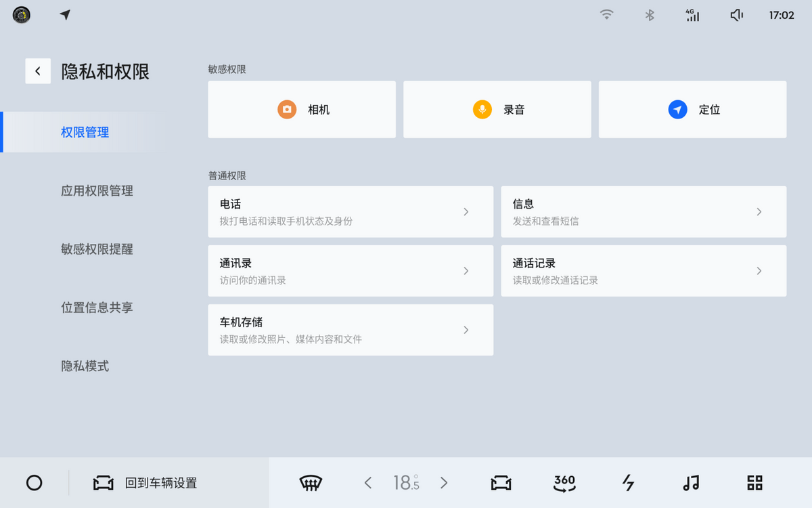812x508 pixels.
Task: Open 定位 location permission settings
Action: pos(692,109)
